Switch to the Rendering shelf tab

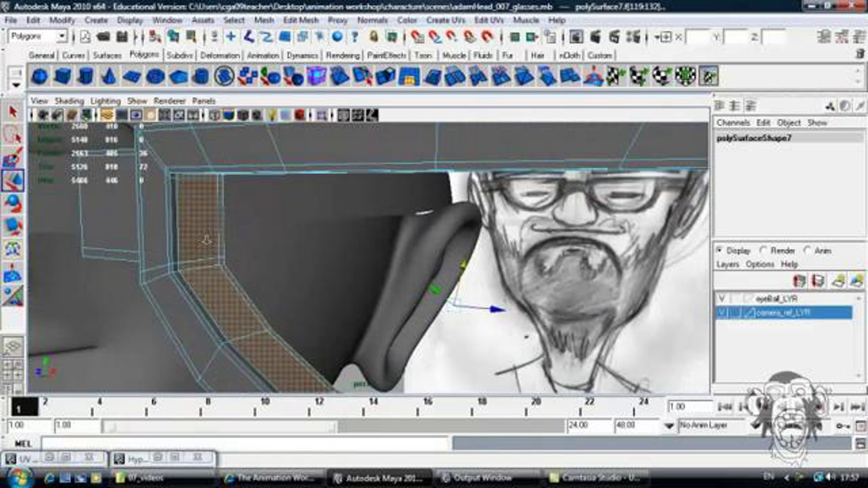[x=342, y=55]
